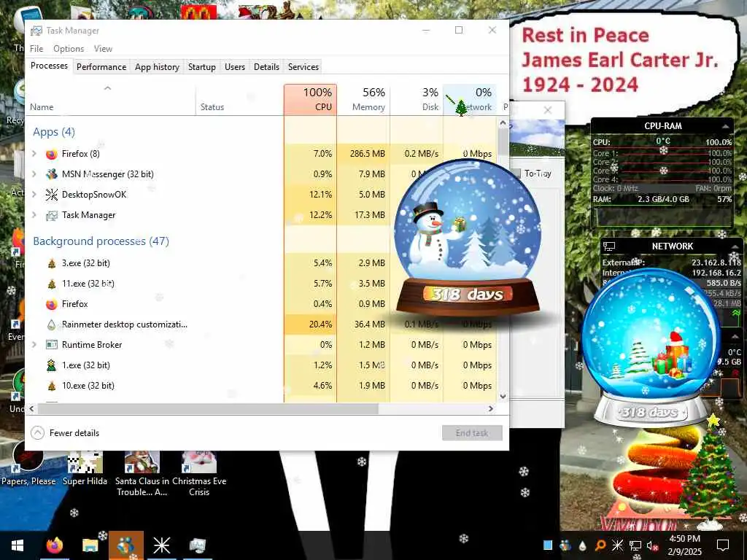Select the Christmas Eve Crisis desktop icon
Screen dimensions: 747x560
[199, 474]
